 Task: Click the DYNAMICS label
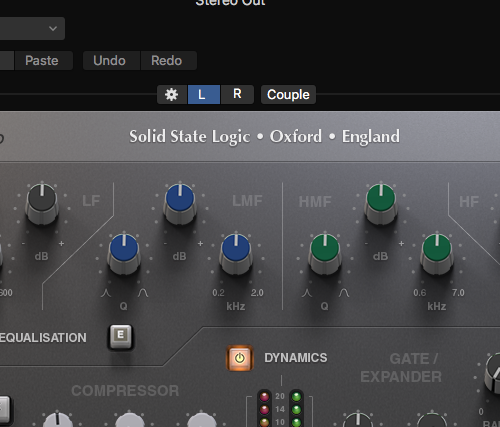[x=296, y=358]
